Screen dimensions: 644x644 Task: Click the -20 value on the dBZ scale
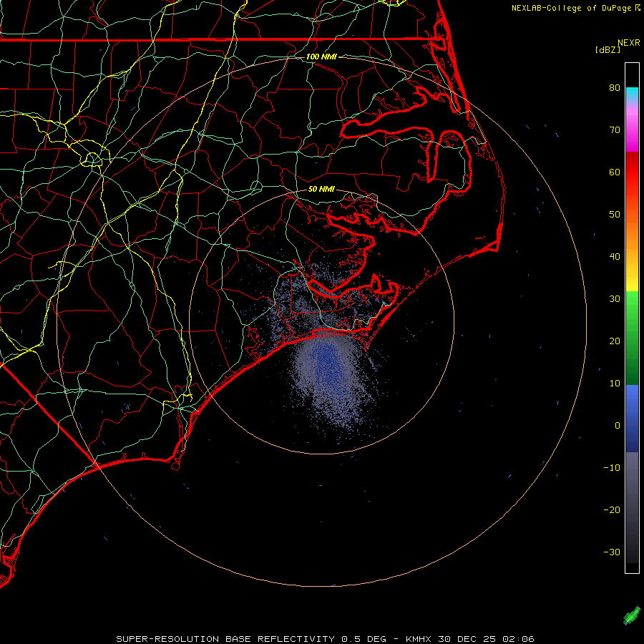click(x=612, y=510)
